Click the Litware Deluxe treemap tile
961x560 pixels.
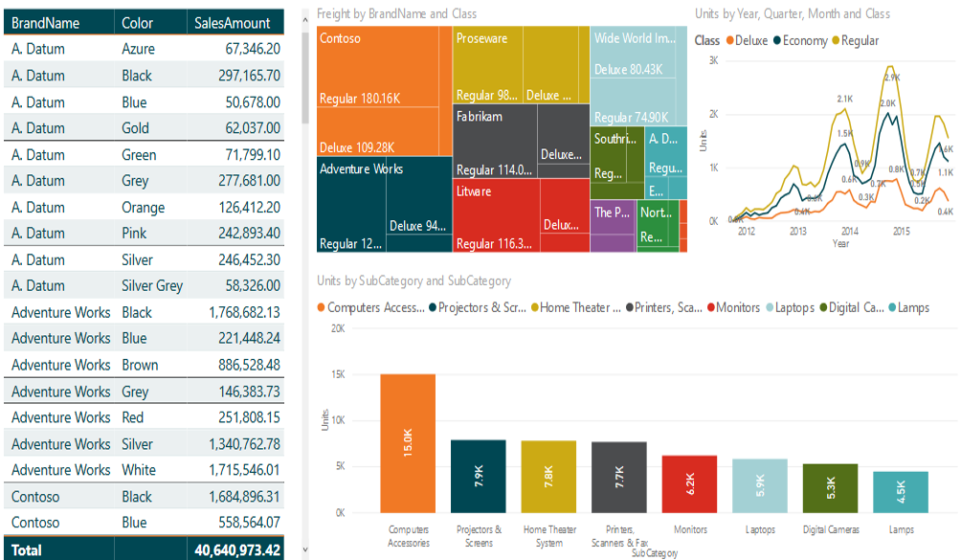tap(565, 206)
